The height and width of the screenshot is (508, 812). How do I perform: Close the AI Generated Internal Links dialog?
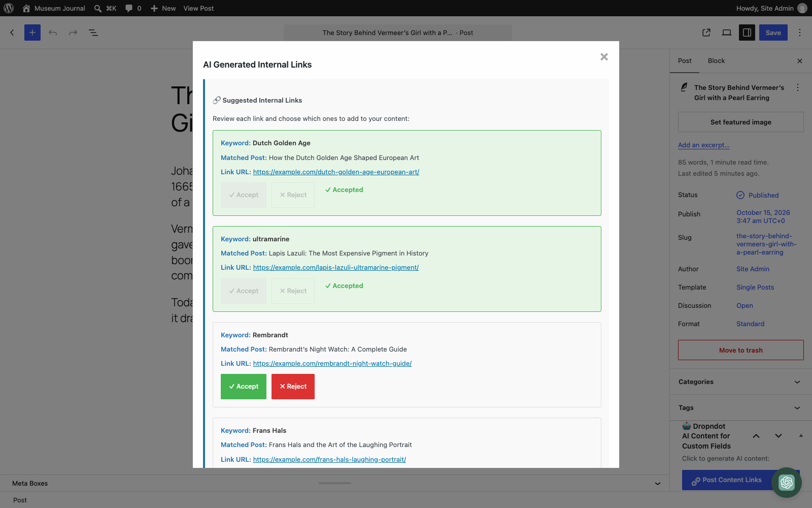pyautogui.click(x=604, y=57)
